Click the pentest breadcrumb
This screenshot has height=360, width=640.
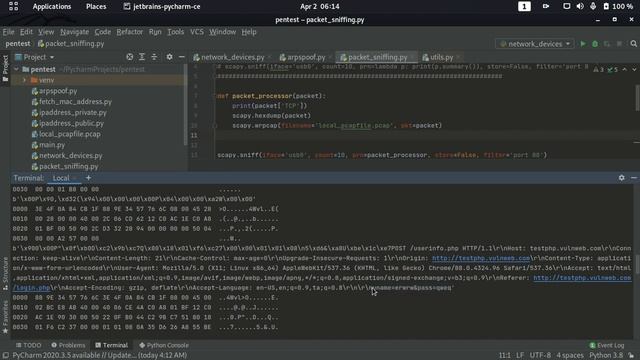(x=18, y=44)
